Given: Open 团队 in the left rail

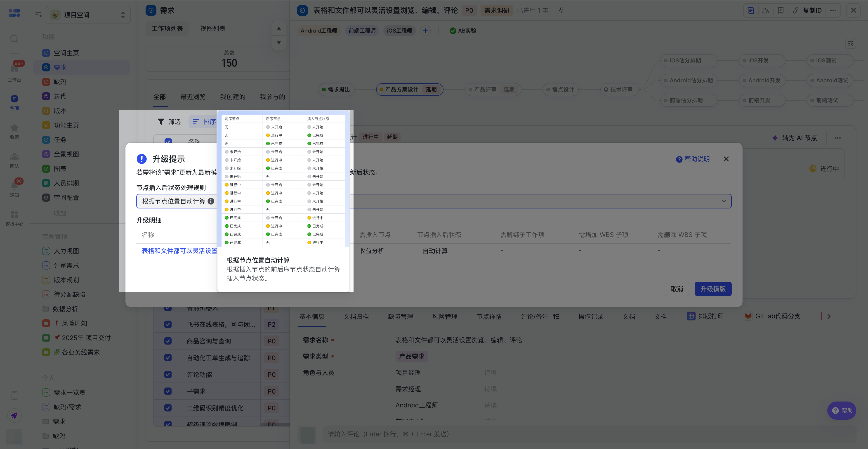Looking at the screenshot, I should 14,160.
